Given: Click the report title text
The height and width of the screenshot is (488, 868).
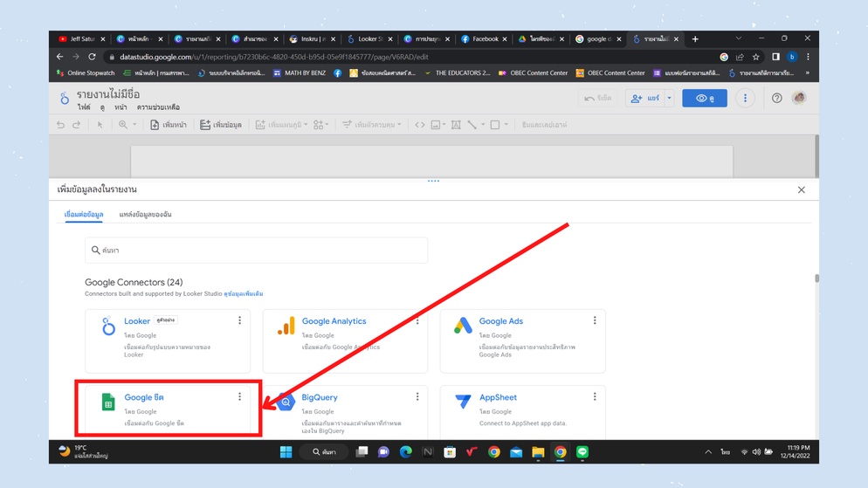Looking at the screenshot, I should (x=108, y=94).
